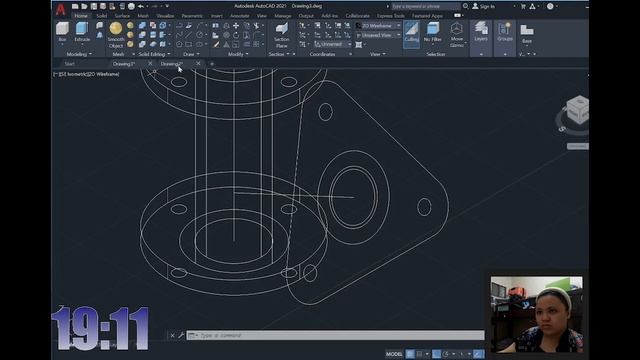Expand the Modify panel
This screenshot has width=640, height=360.
coord(238,54)
